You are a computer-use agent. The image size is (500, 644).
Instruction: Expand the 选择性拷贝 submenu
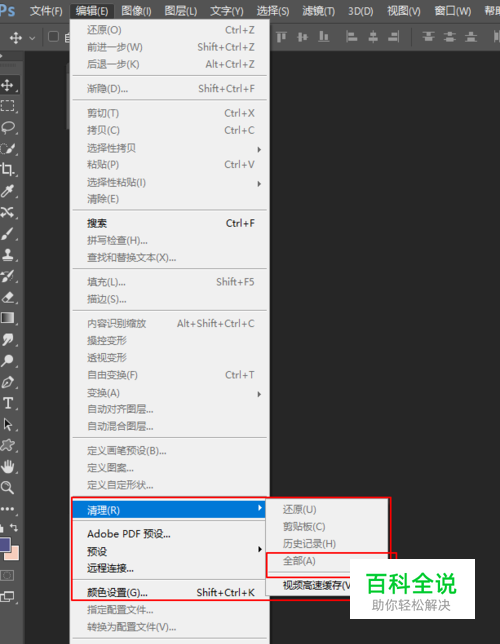click(170, 148)
